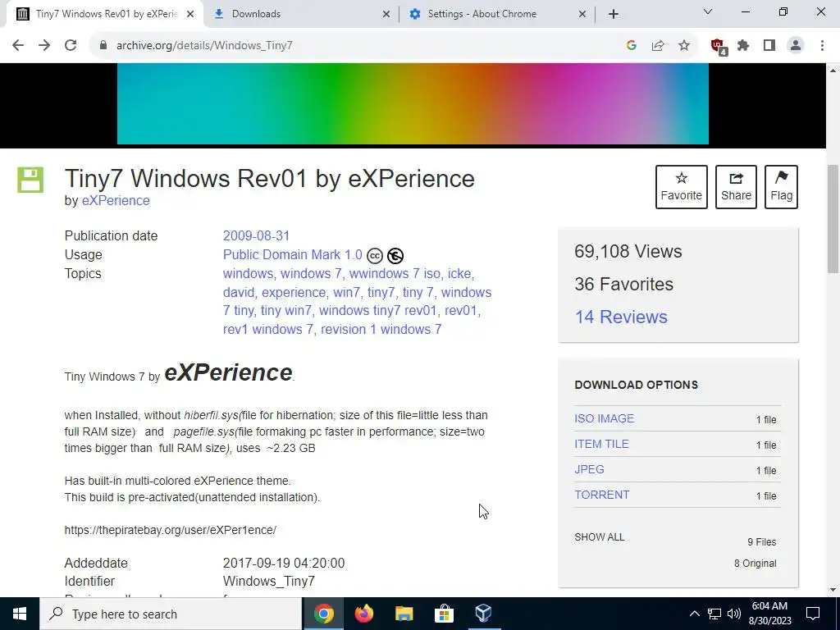Switch to the Downloads tab
This screenshot has height=630, width=840.
(x=300, y=15)
